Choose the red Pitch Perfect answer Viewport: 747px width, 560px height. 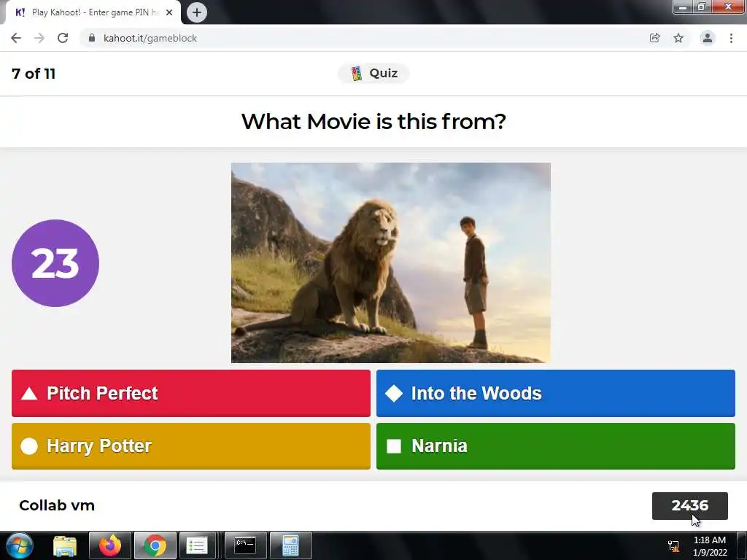click(x=191, y=393)
